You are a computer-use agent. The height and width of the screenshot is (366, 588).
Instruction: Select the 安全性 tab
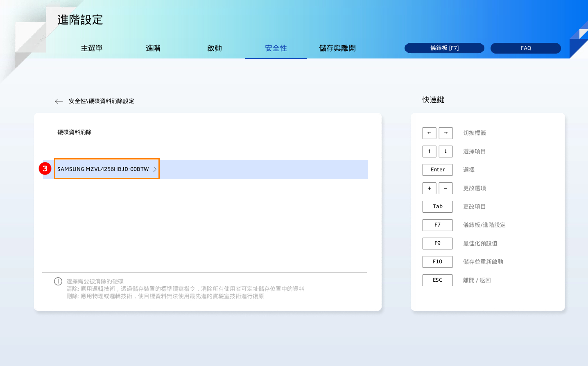coord(276,48)
